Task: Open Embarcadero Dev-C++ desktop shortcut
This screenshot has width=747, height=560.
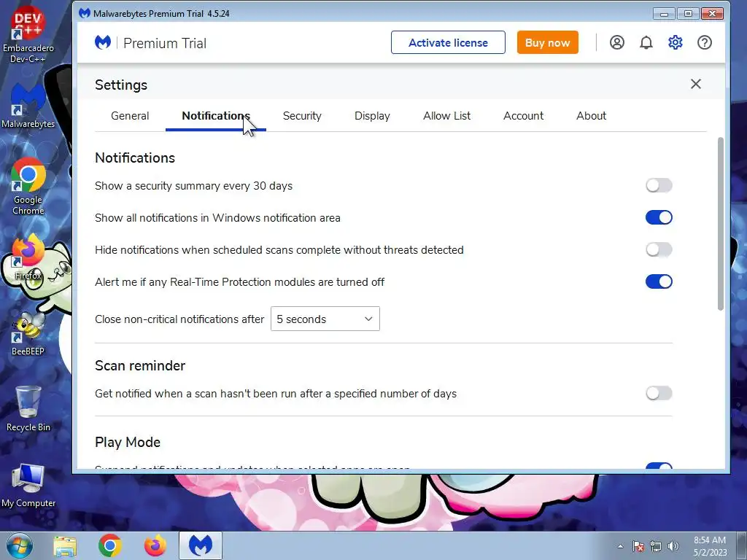Action: 28,34
